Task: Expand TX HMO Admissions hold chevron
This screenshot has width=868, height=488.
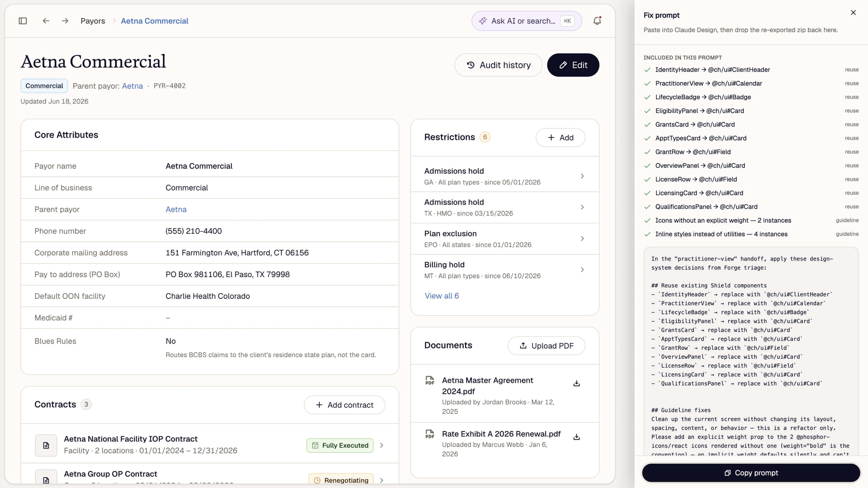Action: (x=582, y=207)
